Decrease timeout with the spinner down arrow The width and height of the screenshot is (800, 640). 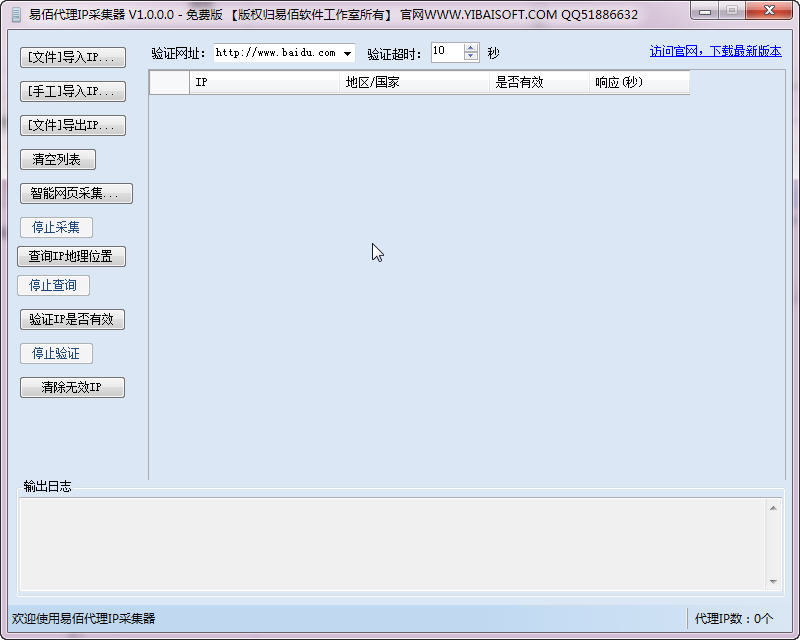pyautogui.click(x=471, y=57)
